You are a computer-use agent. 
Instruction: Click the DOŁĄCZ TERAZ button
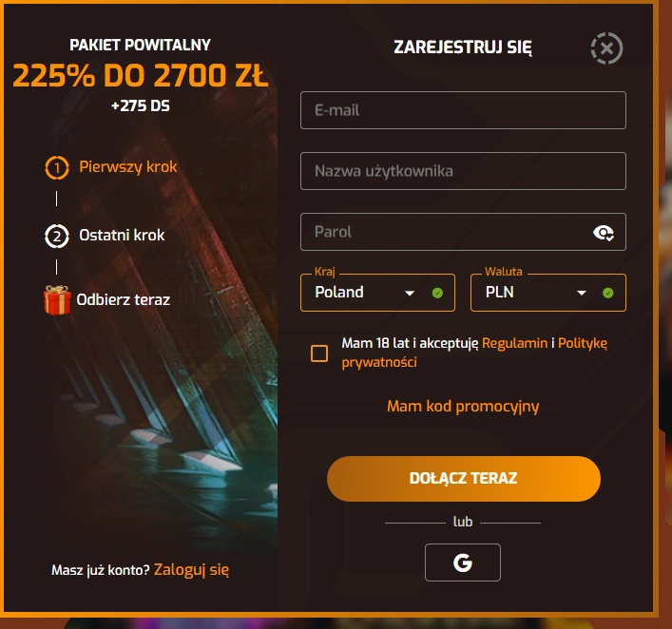coord(464,479)
